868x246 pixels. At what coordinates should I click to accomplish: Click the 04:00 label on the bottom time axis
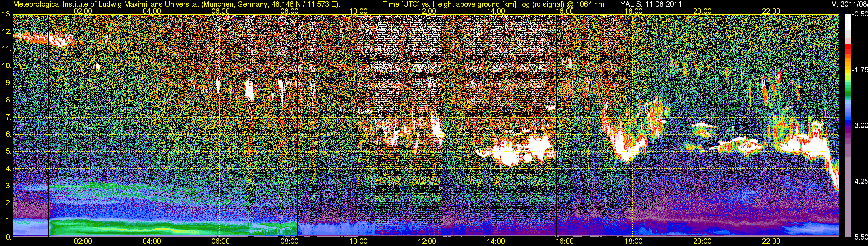[152, 241]
